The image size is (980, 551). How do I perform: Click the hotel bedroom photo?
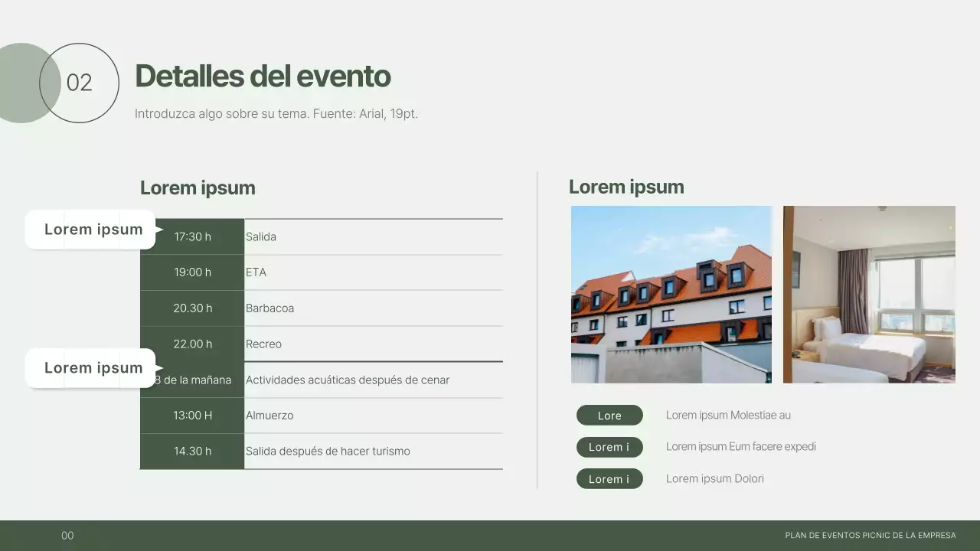[x=869, y=294]
